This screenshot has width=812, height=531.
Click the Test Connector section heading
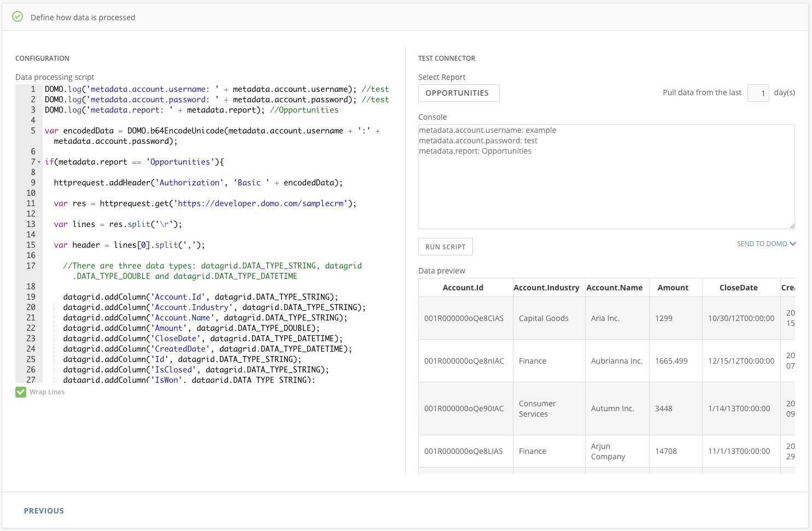click(447, 59)
